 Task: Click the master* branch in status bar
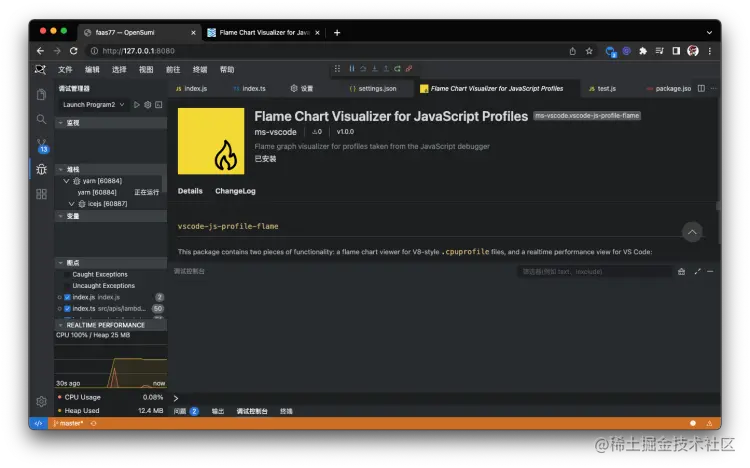pyautogui.click(x=68, y=423)
